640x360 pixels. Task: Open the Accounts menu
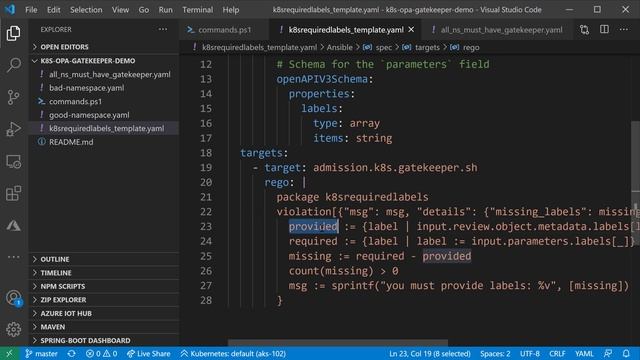point(13,298)
